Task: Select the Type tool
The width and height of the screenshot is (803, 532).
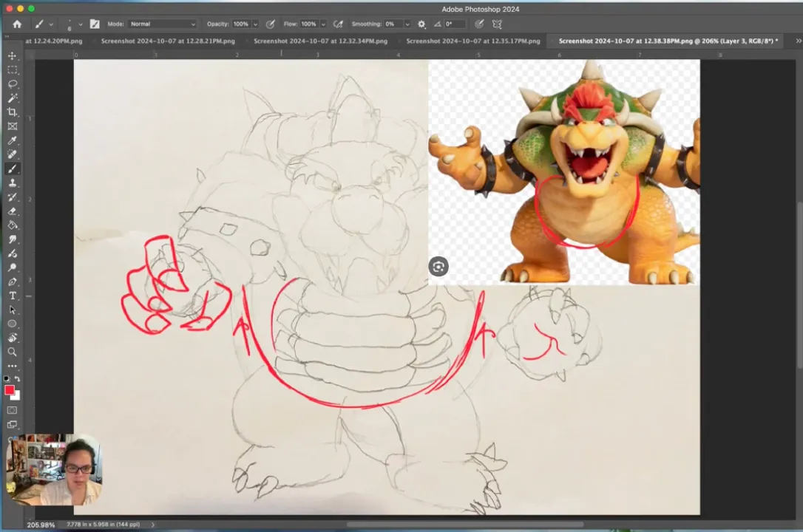Action: pos(13,296)
